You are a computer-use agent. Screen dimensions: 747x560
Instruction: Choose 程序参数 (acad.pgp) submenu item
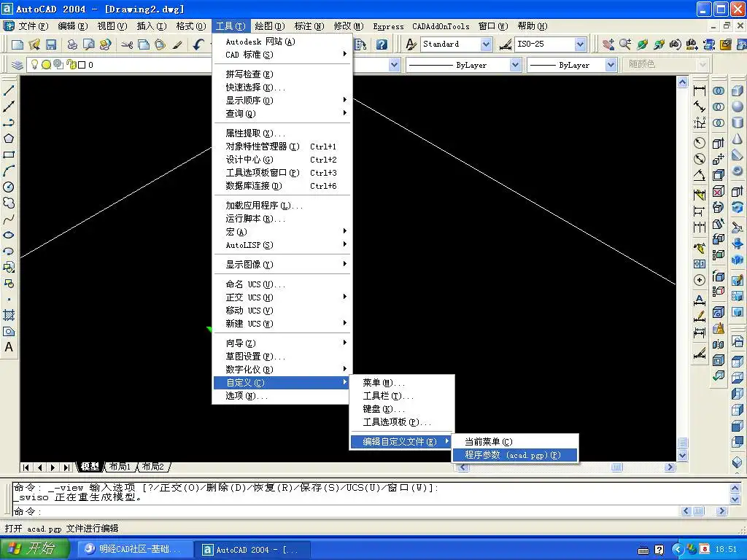515,455
